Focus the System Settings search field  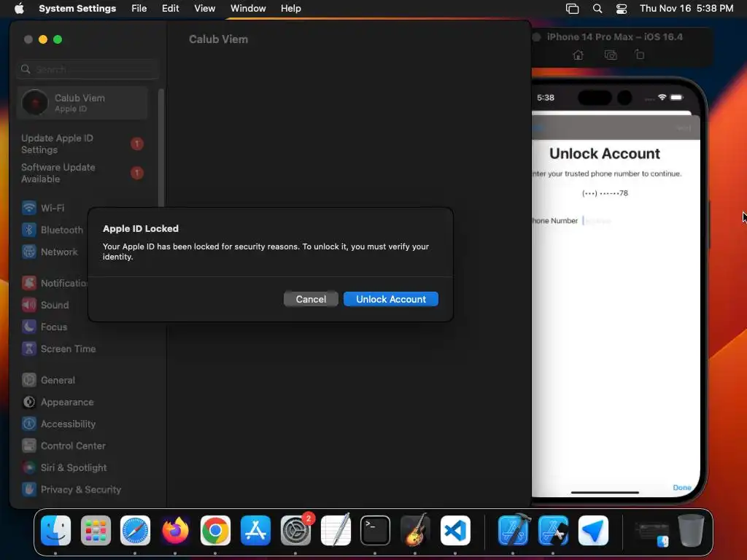pyautogui.click(x=88, y=69)
